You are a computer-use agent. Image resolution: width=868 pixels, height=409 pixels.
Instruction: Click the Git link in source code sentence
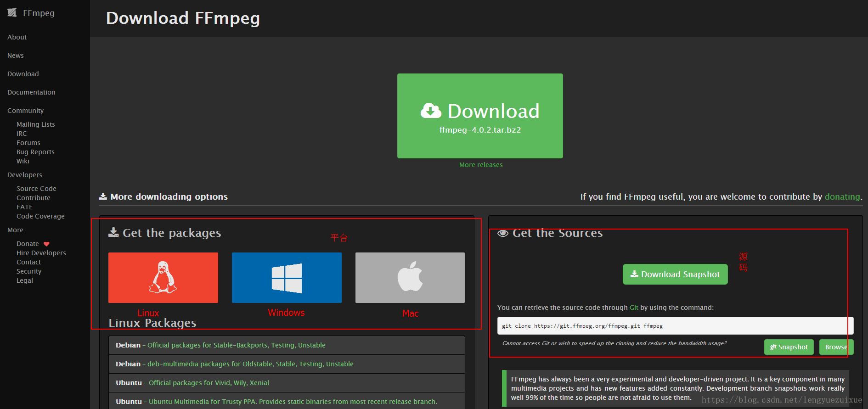coord(634,308)
